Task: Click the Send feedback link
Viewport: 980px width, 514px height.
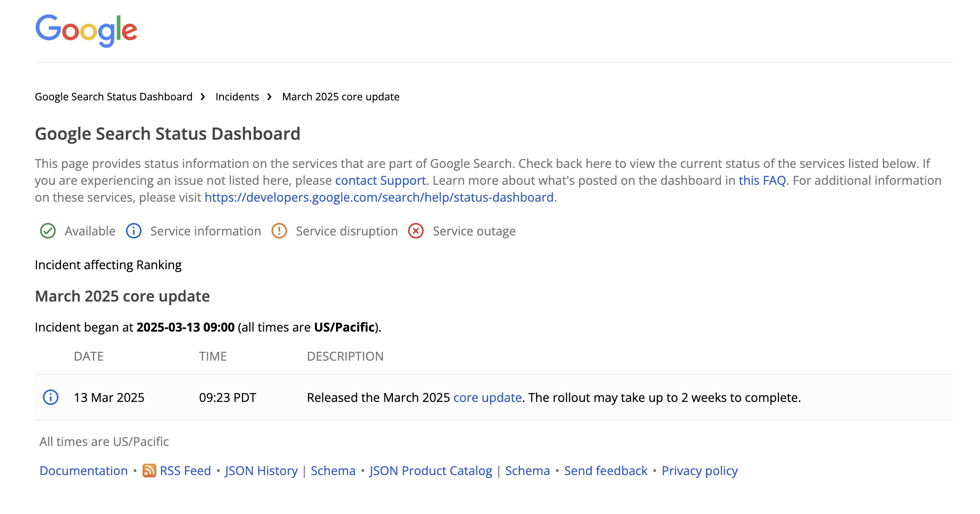Action: tap(606, 471)
